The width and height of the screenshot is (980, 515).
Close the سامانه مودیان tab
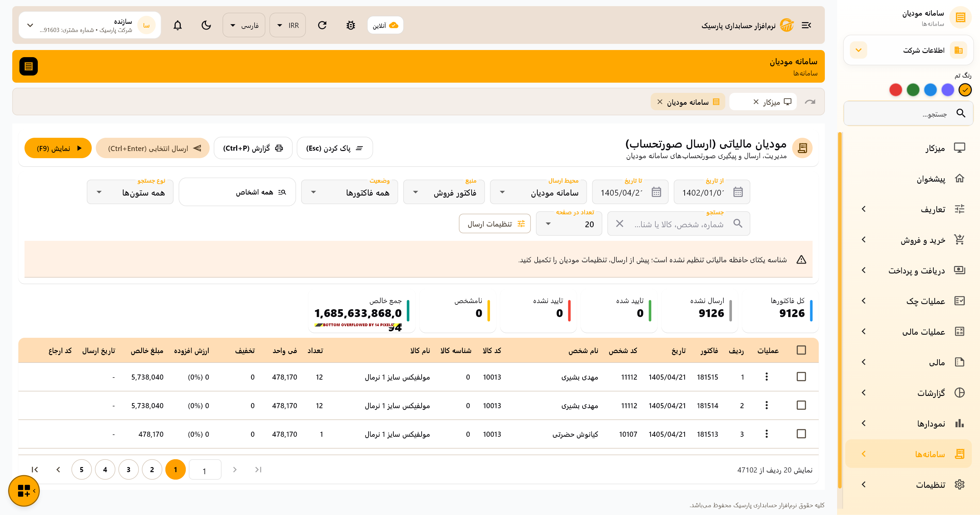tap(660, 102)
